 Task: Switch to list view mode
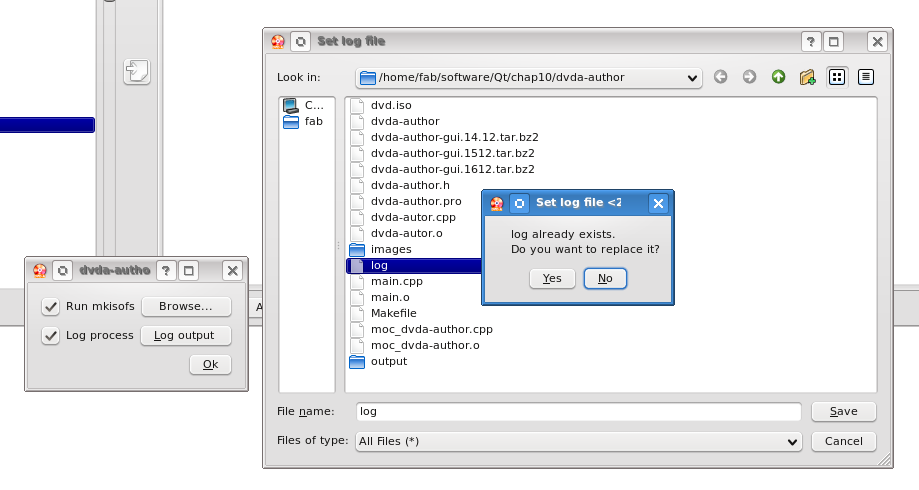click(837, 77)
